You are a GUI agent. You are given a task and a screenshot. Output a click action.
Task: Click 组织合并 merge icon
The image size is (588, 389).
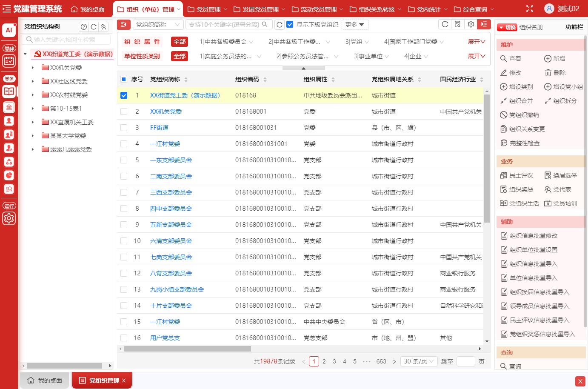click(504, 101)
